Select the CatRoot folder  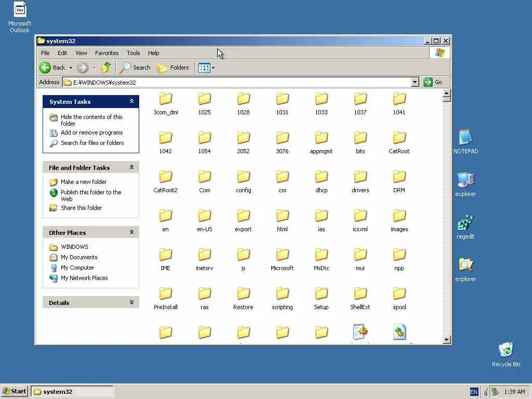tap(400, 143)
